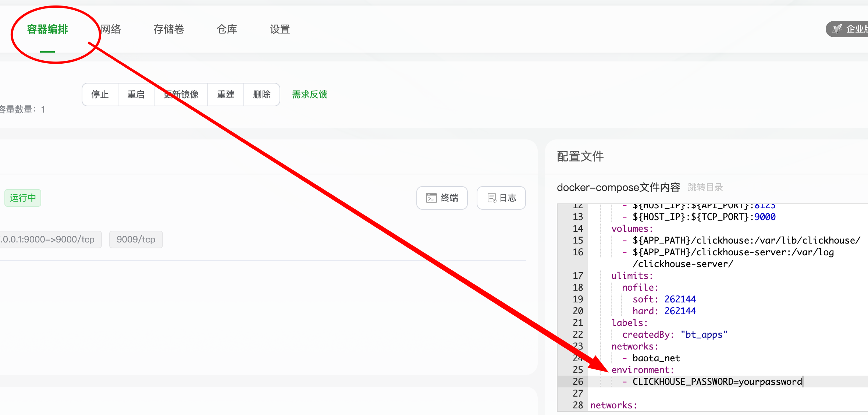Open the 需求反馈 link
Image resolution: width=868 pixels, height=415 pixels.
point(310,95)
